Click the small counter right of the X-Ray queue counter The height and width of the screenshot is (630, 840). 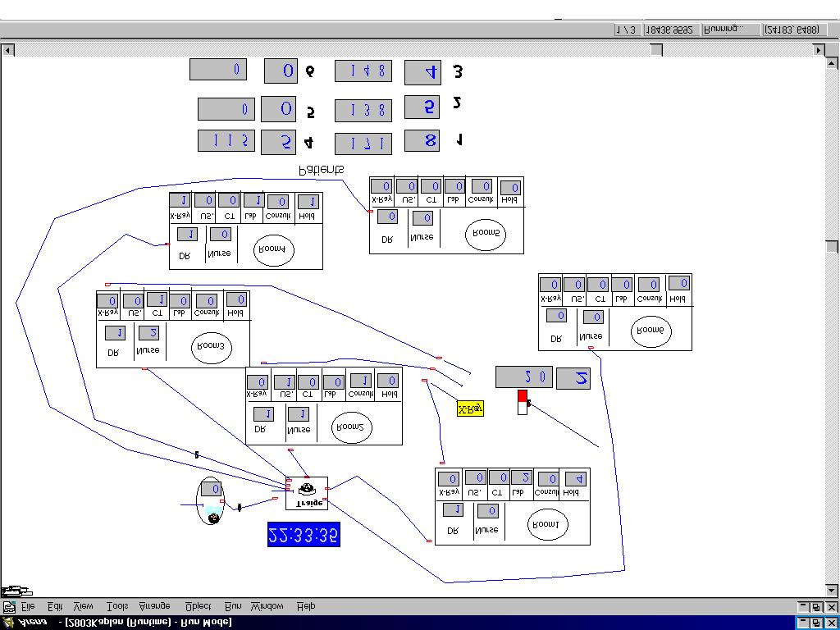[x=573, y=379]
